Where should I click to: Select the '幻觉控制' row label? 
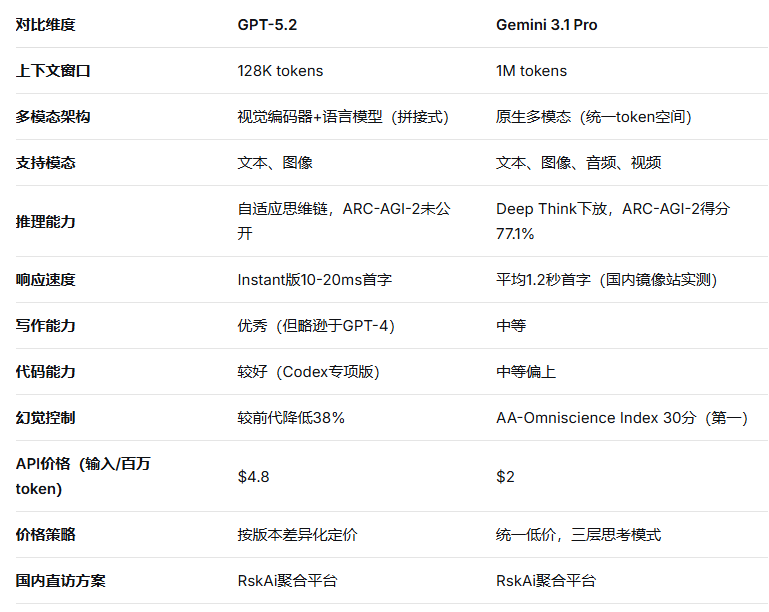pos(46,418)
